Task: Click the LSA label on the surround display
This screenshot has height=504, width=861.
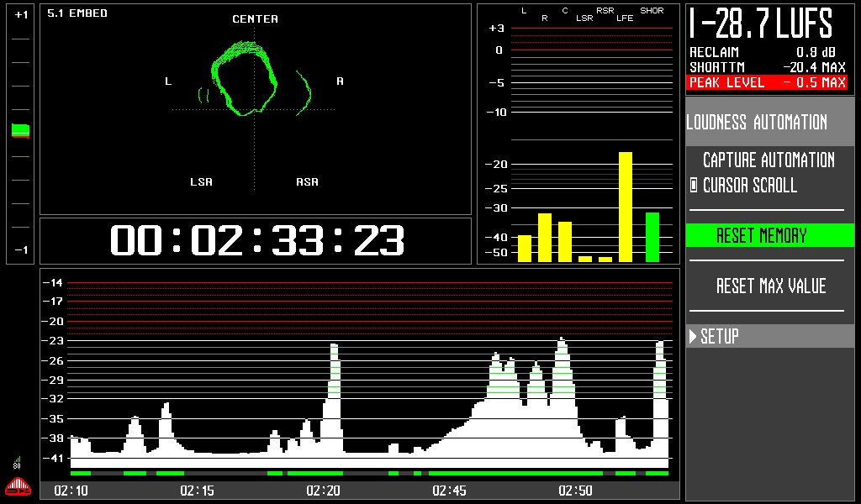Action: (201, 181)
